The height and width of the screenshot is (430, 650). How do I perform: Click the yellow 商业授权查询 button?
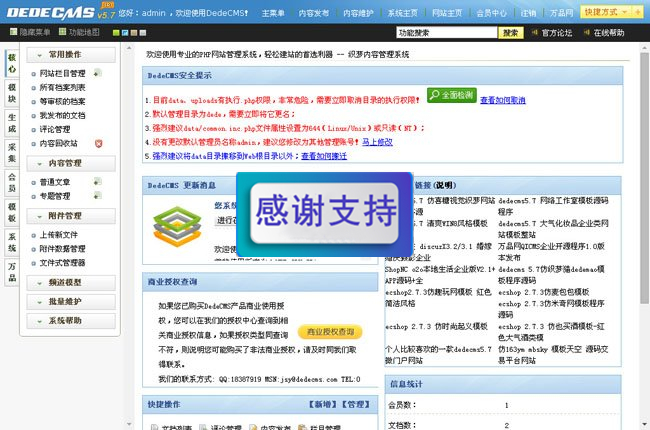pyautogui.click(x=330, y=332)
